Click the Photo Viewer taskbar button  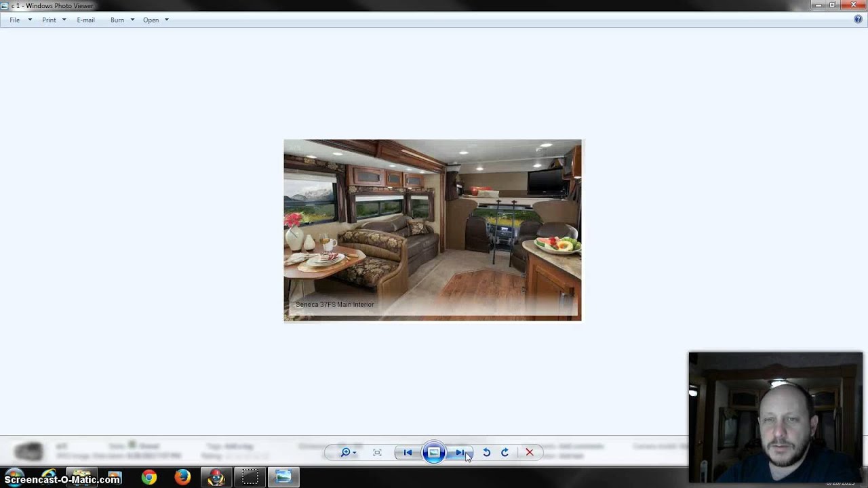283,478
